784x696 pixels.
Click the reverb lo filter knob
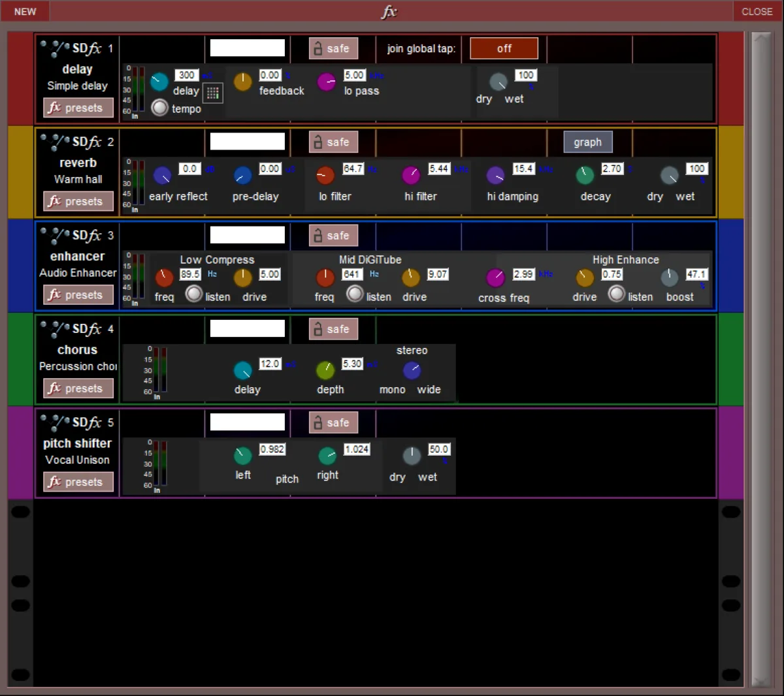tap(325, 175)
